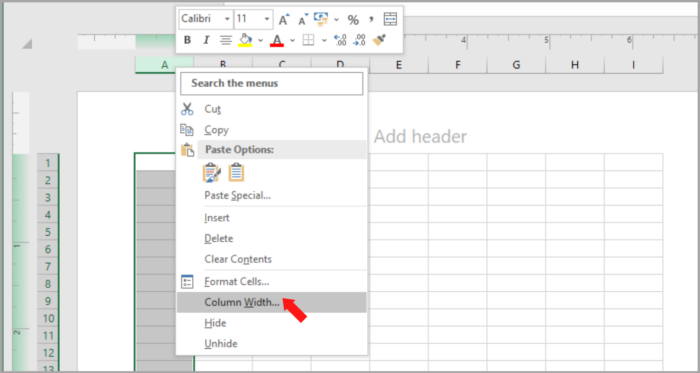Click the Add header area
700x373 pixels.
coord(420,137)
